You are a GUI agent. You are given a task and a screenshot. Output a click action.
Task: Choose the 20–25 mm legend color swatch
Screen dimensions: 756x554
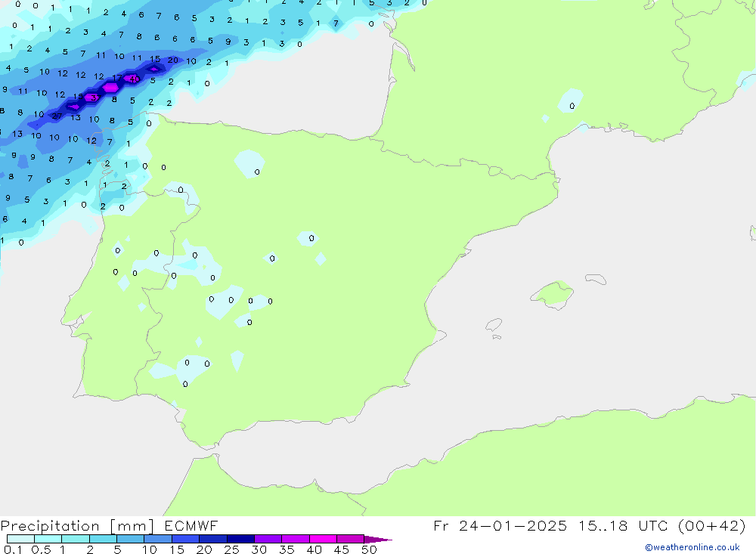pyautogui.click(x=213, y=539)
